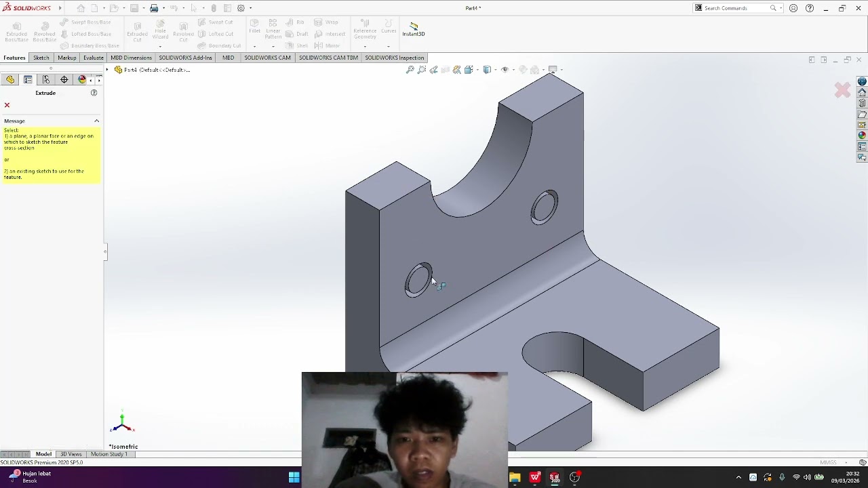Open the FeatureManager Design Tree tab
The image size is (868, 488).
tap(10, 79)
